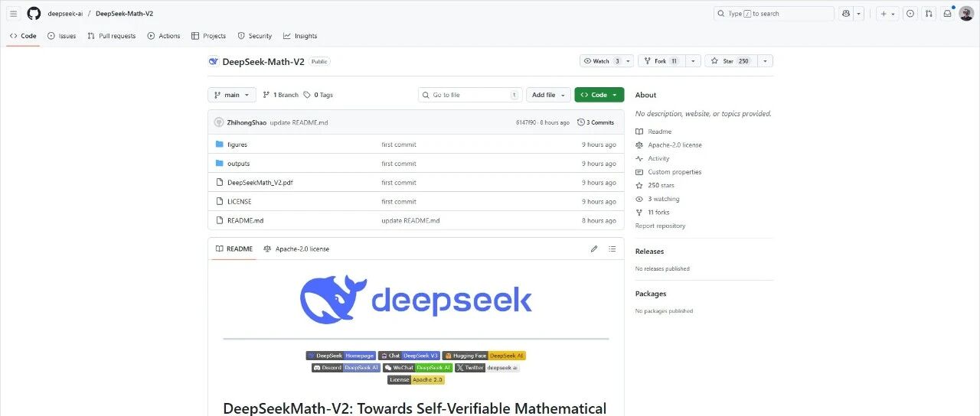Click the user avatar in header
Screen dimensions: 980x416
coord(966,14)
